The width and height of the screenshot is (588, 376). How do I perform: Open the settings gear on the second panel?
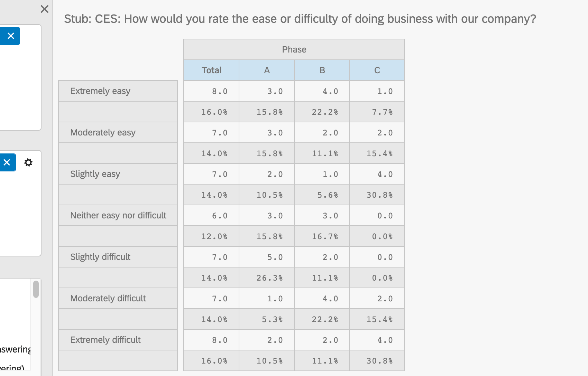tap(28, 162)
